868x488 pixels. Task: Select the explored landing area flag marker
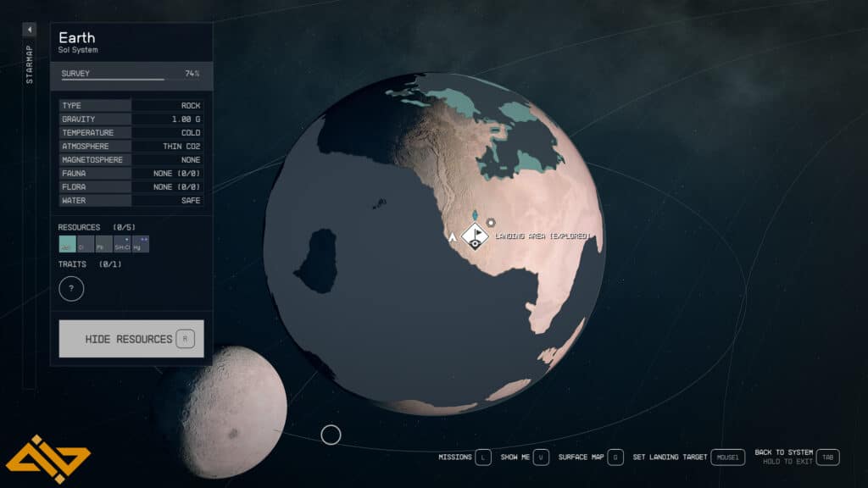coord(475,236)
